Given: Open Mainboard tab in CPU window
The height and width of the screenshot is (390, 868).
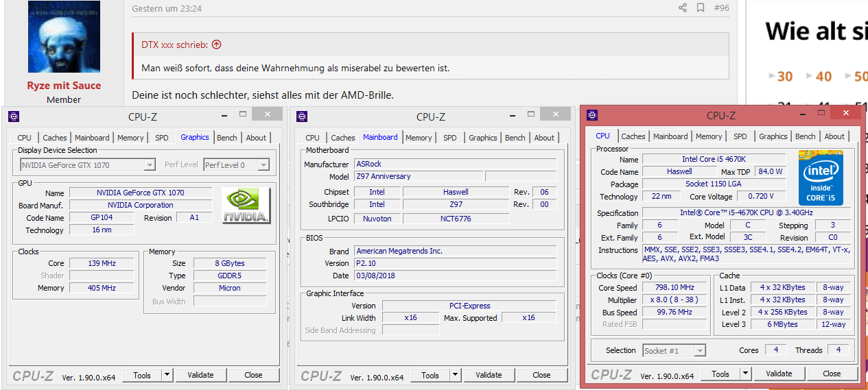Looking at the screenshot, I should coord(670,136).
